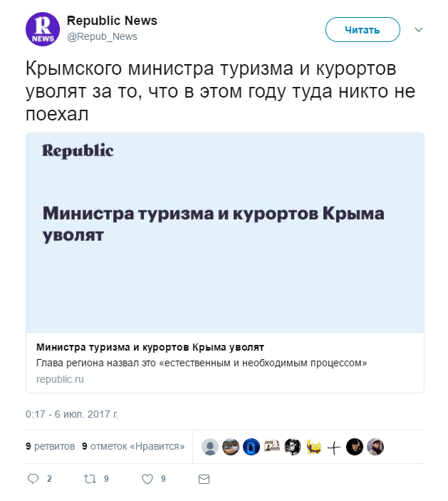Send tweet via direct message envelope icon
The height and width of the screenshot is (501, 448).
point(204,479)
